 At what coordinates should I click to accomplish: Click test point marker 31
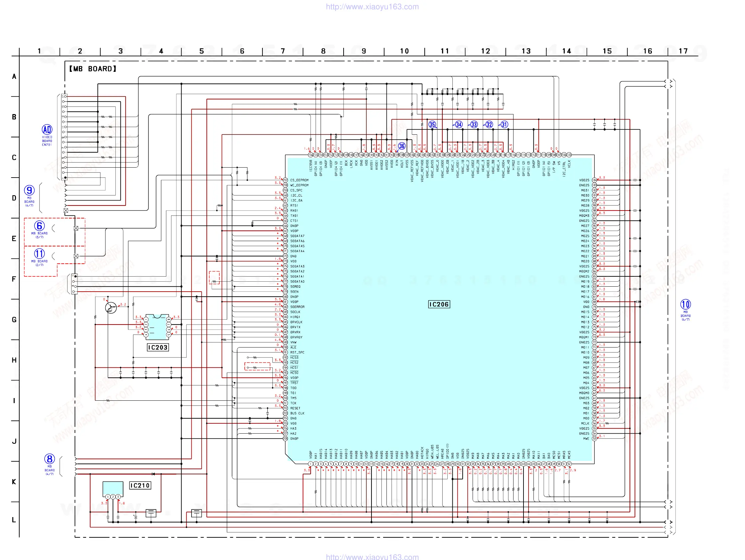(504, 125)
